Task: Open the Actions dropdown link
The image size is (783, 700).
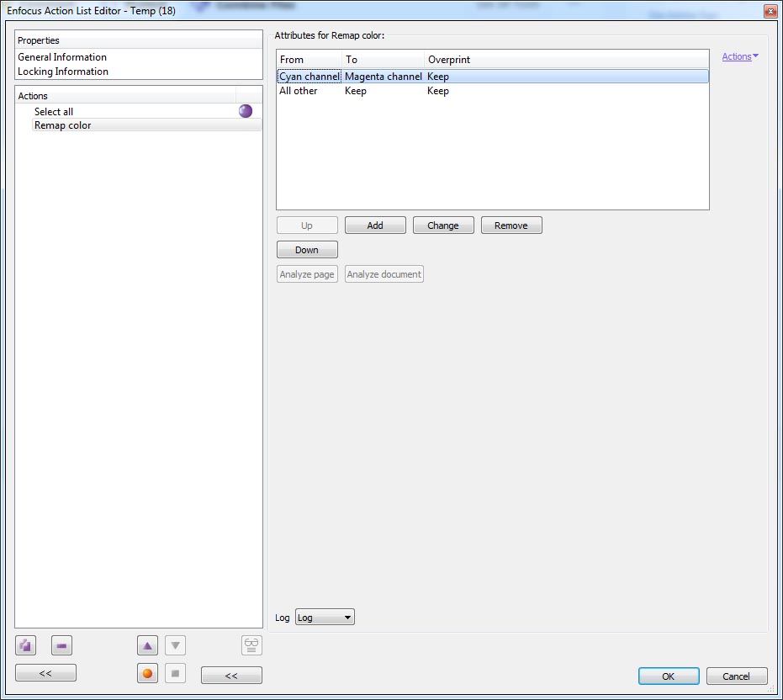Action: pos(740,56)
